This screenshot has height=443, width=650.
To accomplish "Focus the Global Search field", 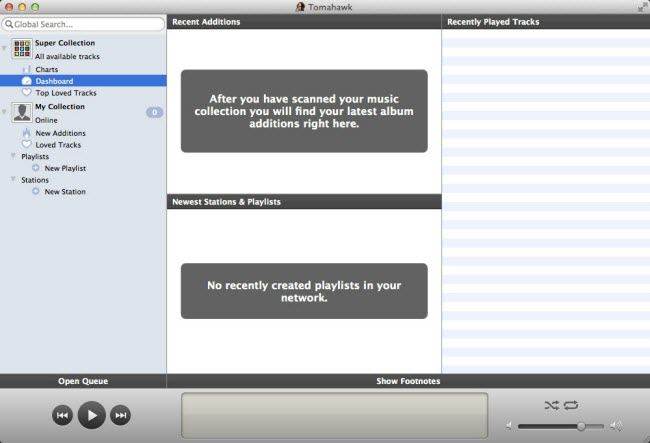I will point(83,24).
